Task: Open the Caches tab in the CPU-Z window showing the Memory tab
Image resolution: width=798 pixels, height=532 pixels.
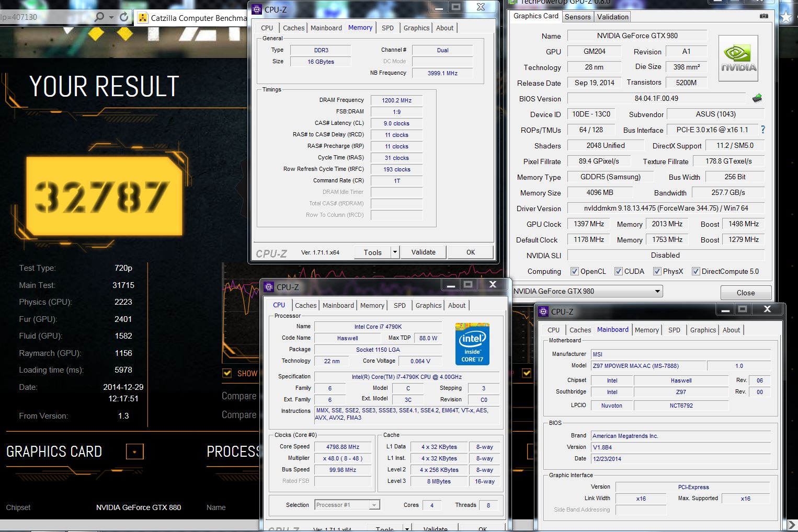Action: (x=293, y=28)
